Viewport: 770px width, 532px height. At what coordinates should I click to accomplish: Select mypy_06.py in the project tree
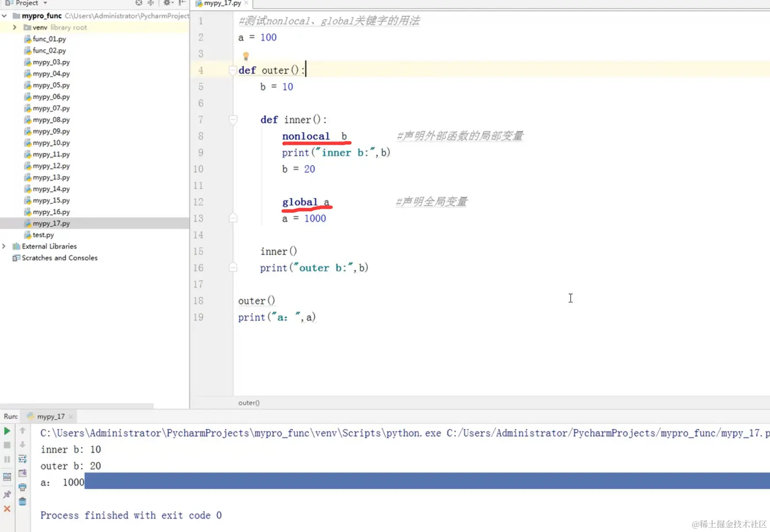click(x=51, y=97)
